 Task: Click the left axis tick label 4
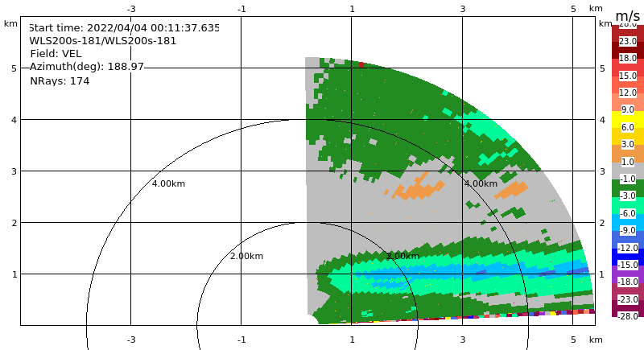[x=14, y=120]
